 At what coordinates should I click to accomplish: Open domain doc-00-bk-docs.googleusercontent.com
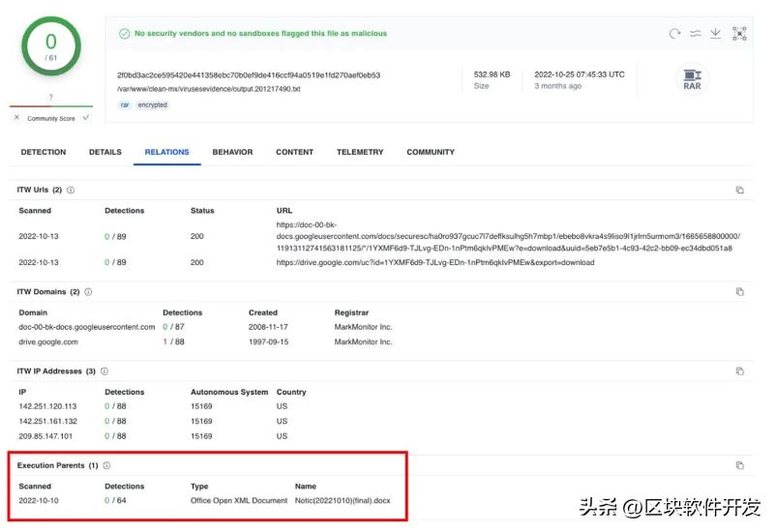point(87,327)
